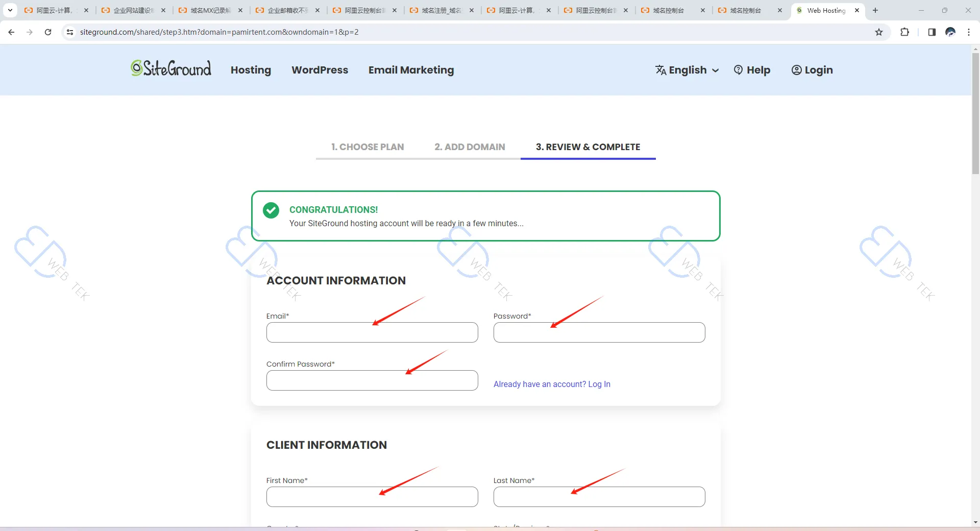Click Already have an account? Log In

click(x=552, y=384)
